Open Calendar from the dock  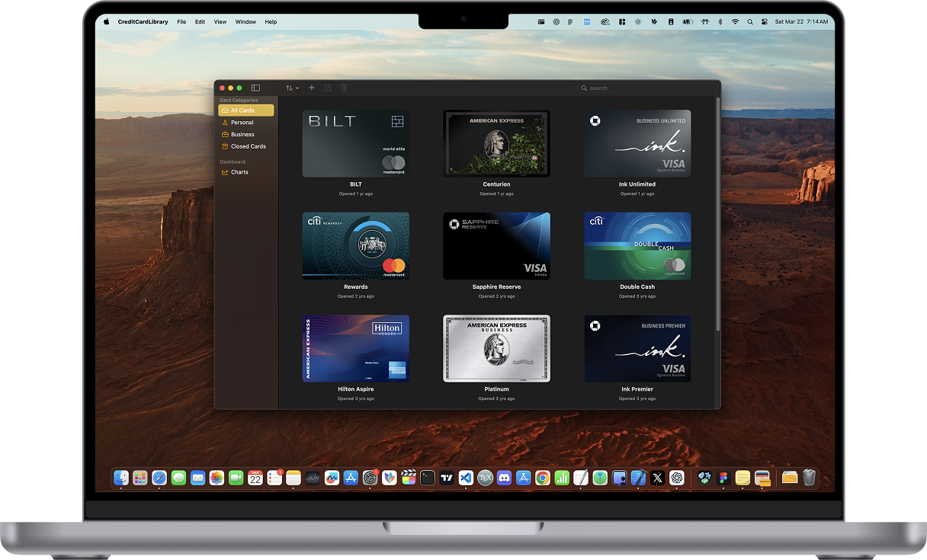255,478
